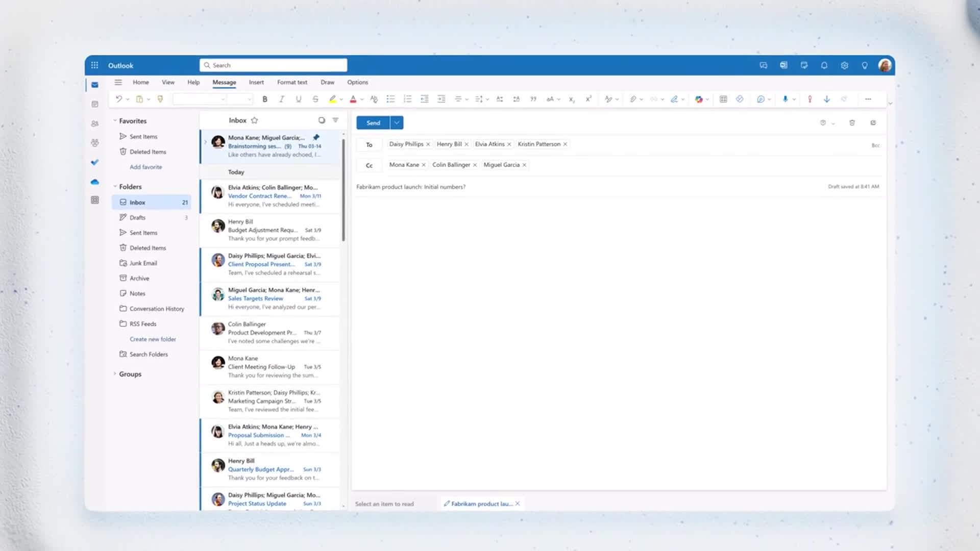Open the paste options dropdown arrow
Viewport: 980px width, 551px height.
(149, 99)
